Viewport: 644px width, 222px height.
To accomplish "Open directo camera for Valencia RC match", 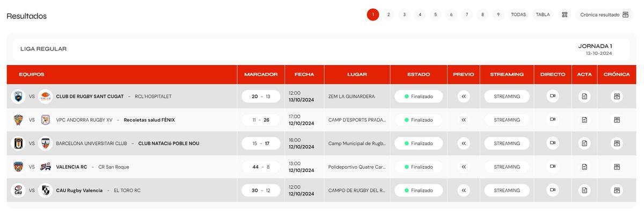I will (x=553, y=167).
